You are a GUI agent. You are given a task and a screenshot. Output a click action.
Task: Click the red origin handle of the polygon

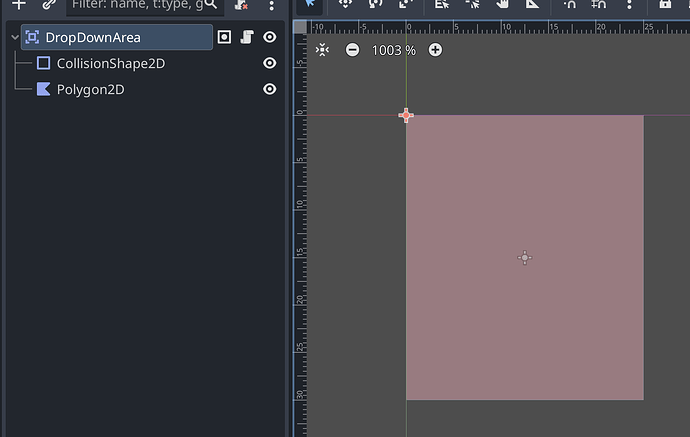(406, 115)
